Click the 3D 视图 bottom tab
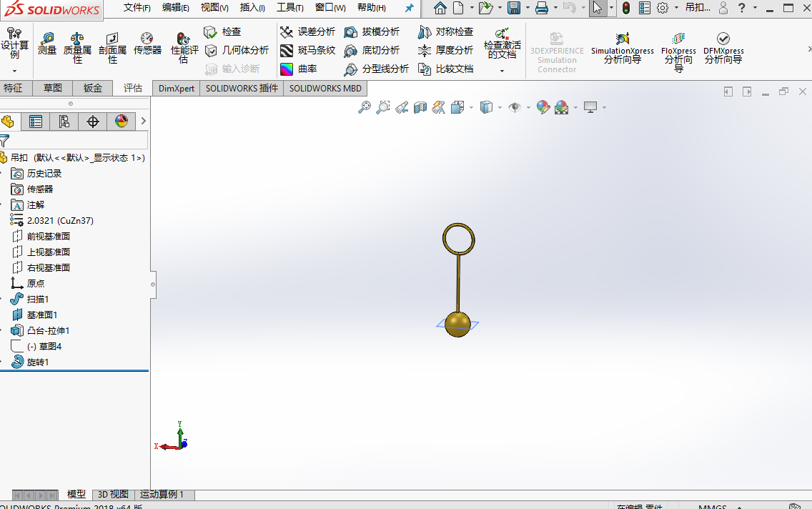This screenshot has height=509, width=812. [x=113, y=495]
